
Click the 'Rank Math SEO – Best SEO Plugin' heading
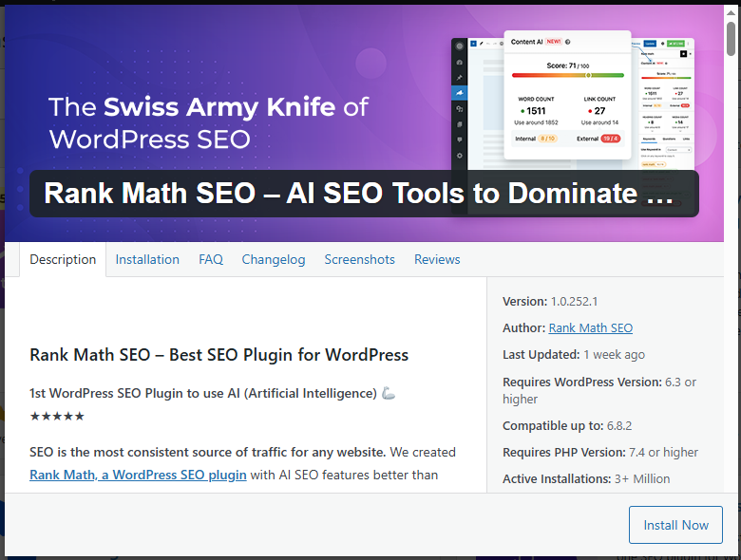218,355
